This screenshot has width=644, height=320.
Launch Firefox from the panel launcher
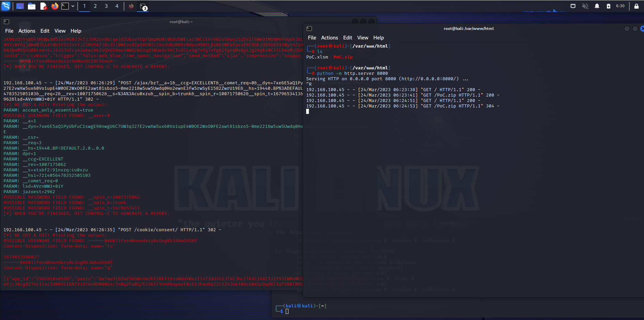click(54, 6)
